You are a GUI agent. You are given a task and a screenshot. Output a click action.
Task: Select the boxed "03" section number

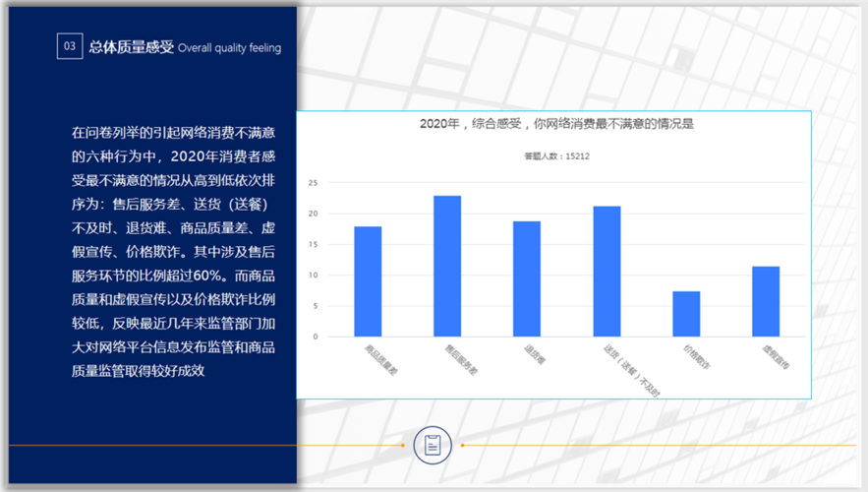[x=70, y=46]
